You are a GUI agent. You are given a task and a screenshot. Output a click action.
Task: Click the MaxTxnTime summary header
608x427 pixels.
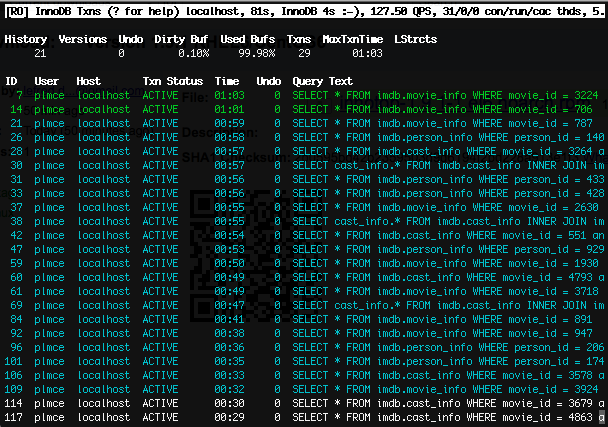(352, 39)
